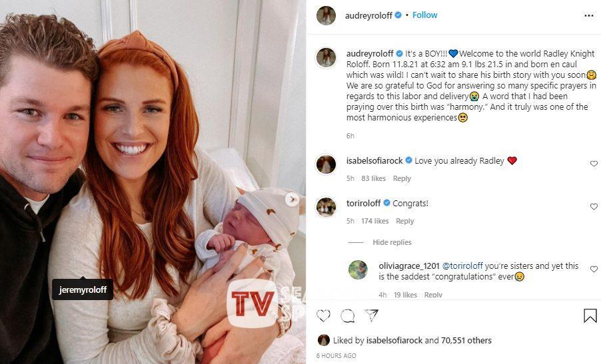Open the jeremyroloff photo tag
The height and width of the screenshot is (364, 601).
[x=83, y=289]
